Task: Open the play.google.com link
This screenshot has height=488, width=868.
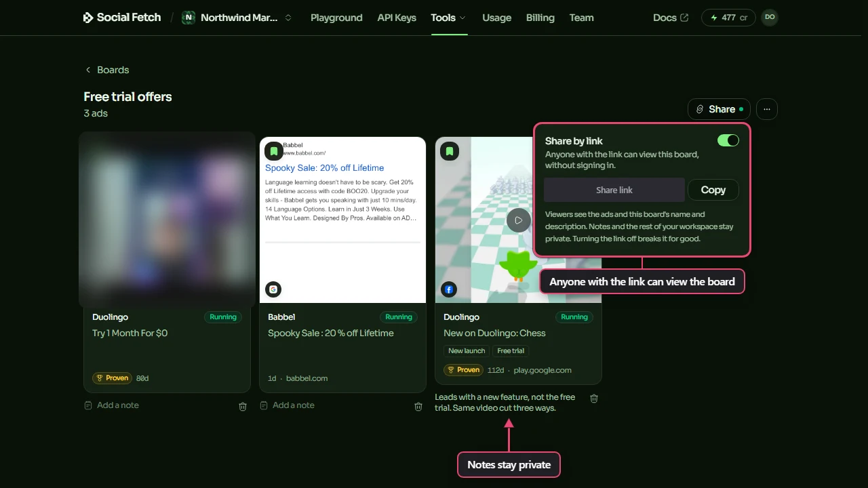Action: [542, 370]
